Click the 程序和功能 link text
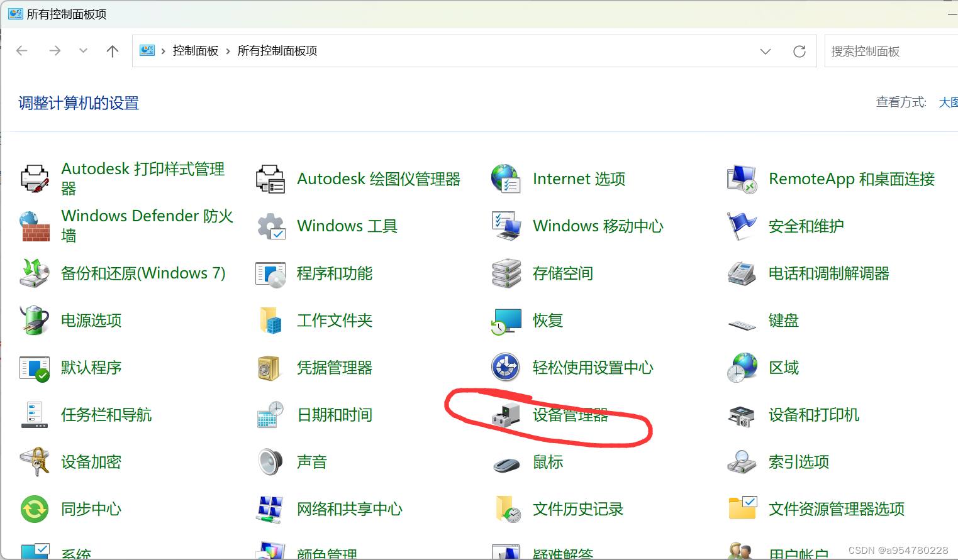Viewport: 958px width, 560px height. click(335, 273)
